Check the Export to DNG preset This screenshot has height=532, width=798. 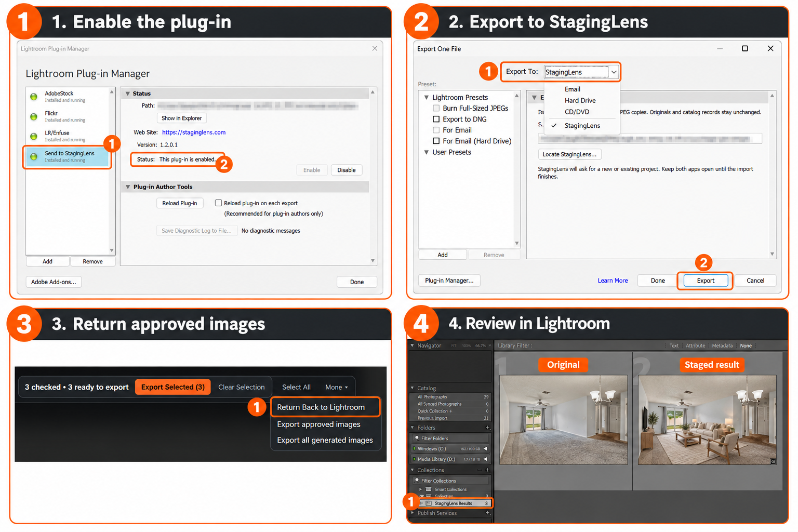click(436, 119)
